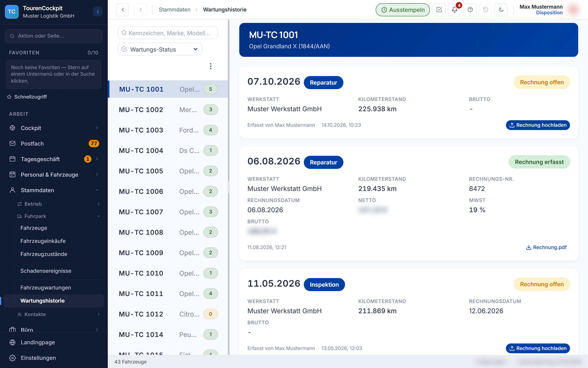The height and width of the screenshot is (368, 588).
Task: Open Postfach with 77 unread
Action: point(54,144)
